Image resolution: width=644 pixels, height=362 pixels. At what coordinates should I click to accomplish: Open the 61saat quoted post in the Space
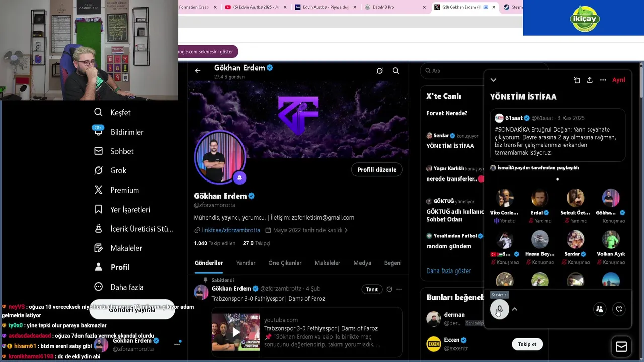pyautogui.click(x=558, y=136)
